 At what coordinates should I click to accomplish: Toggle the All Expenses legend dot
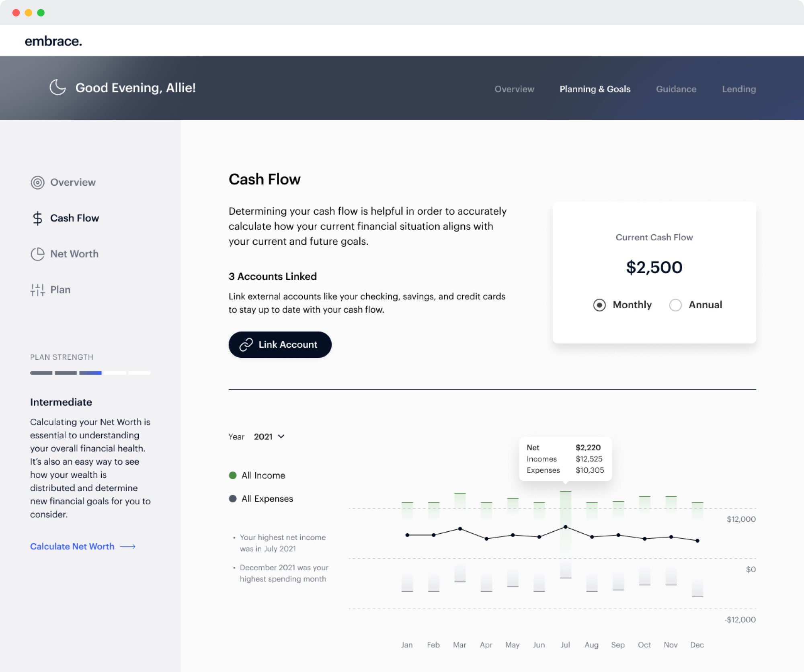coord(232,499)
